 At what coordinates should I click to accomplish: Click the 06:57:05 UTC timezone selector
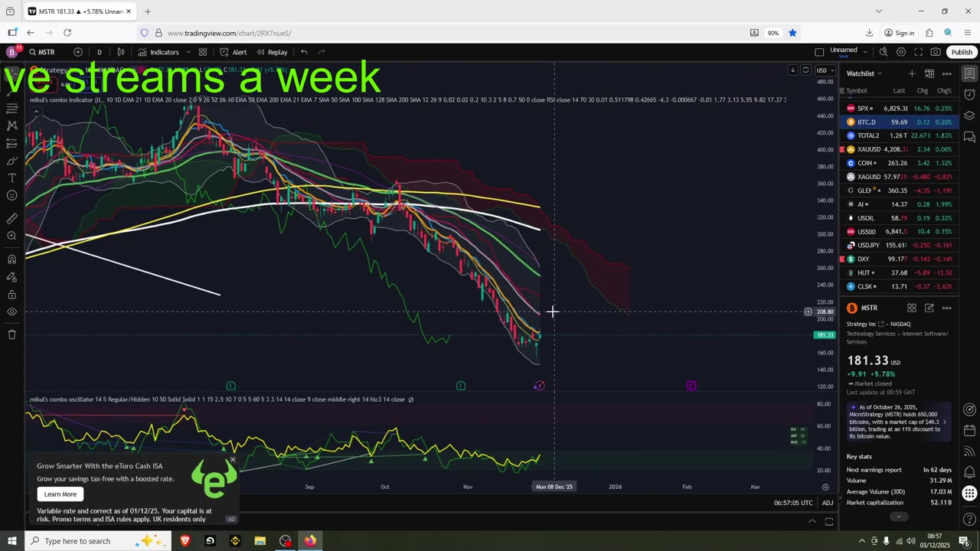pyautogui.click(x=792, y=503)
